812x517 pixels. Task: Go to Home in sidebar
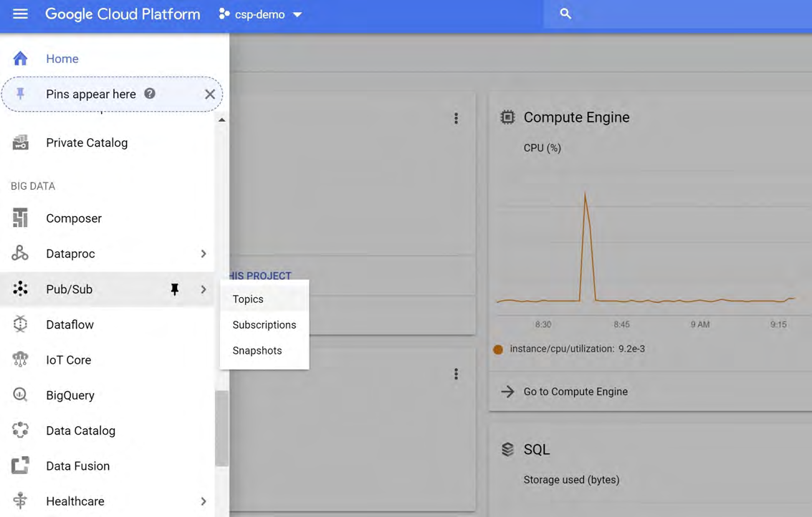[62, 59]
